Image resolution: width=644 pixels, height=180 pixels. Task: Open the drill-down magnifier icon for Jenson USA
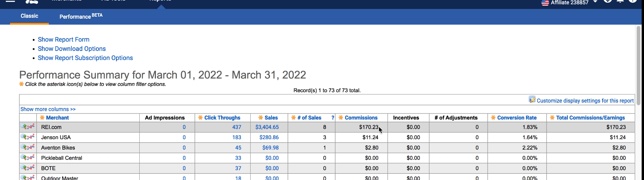click(24, 137)
